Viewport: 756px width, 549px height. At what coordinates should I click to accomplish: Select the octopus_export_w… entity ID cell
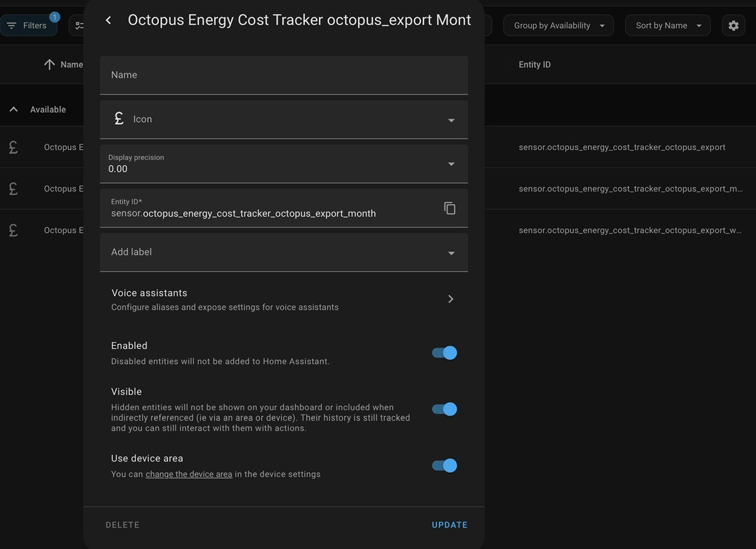630,230
